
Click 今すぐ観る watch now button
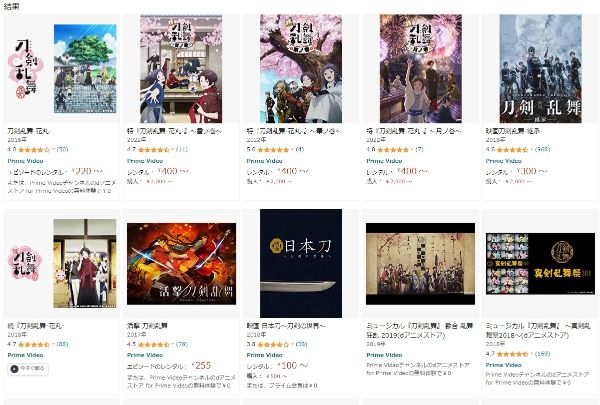tap(28, 369)
